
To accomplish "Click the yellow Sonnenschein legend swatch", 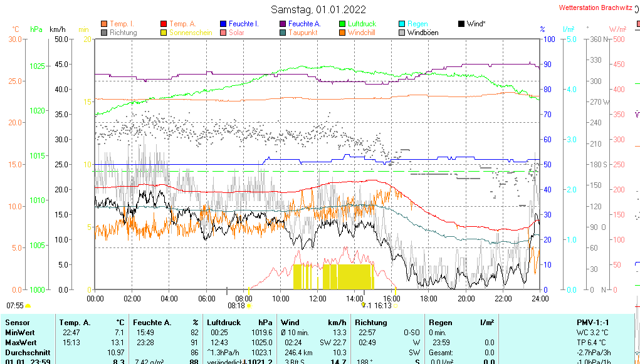I will point(164,33).
